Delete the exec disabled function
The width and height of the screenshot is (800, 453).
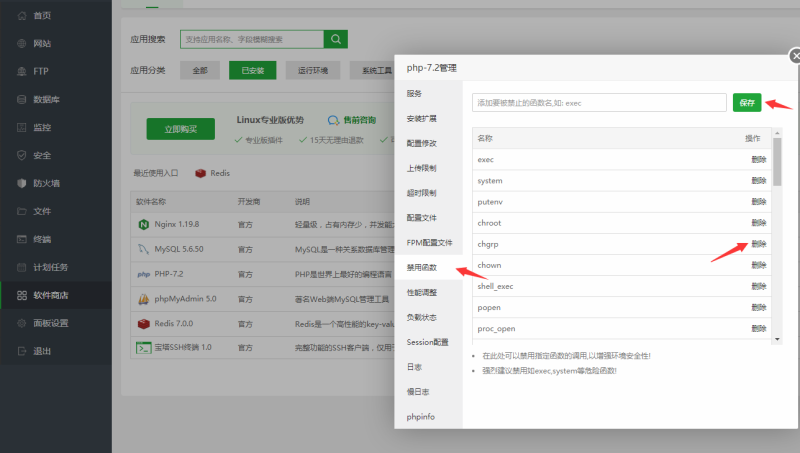pos(759,160)
